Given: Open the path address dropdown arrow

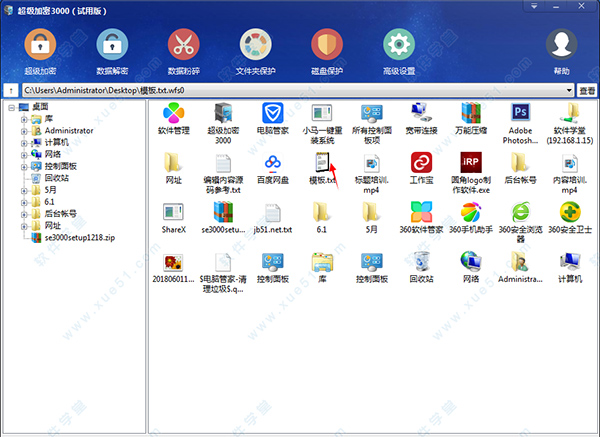Looking at the screenshot, I should pyautogui.click(x=567, y=90).
